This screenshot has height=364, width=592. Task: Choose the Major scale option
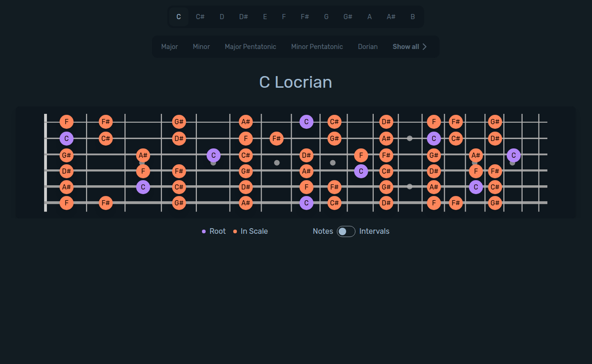coord(169,46)
